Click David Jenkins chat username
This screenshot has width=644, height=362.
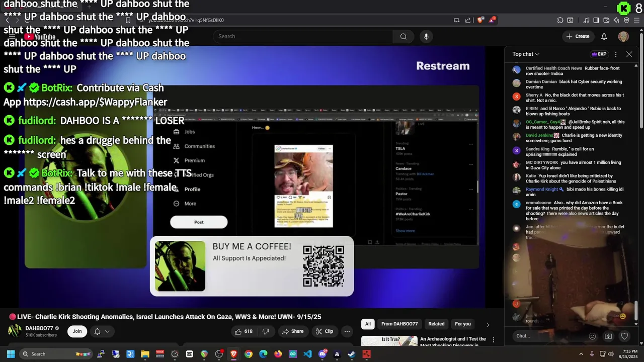pos(539,135)
